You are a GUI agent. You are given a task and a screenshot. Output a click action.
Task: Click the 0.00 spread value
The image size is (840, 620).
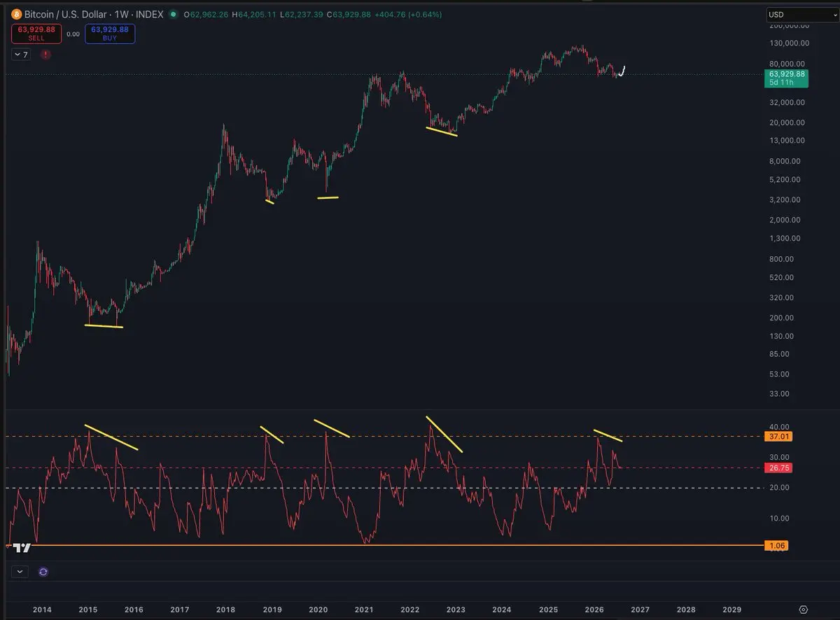(x=73, y=34)
